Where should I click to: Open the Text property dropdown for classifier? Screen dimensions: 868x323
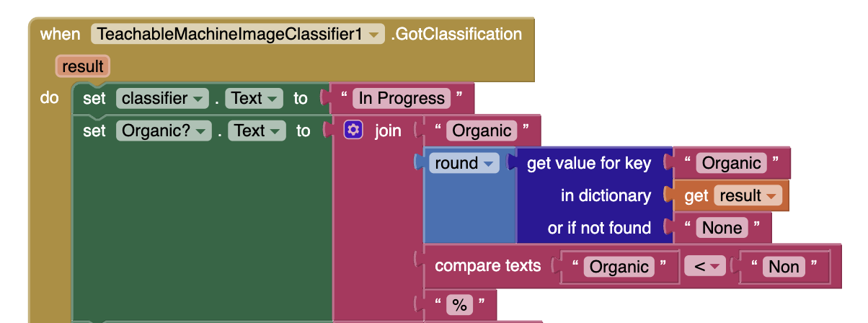tap(274, 99)
